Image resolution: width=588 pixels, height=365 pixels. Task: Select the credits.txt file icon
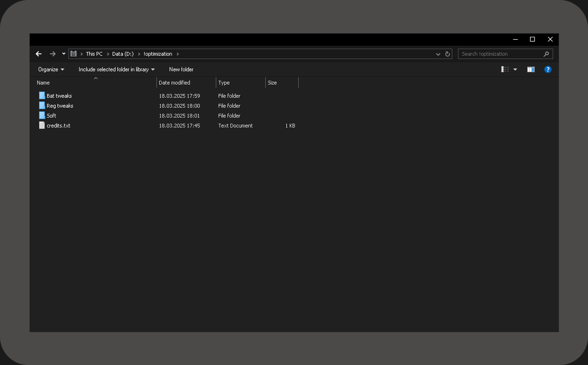click(42, 125)
